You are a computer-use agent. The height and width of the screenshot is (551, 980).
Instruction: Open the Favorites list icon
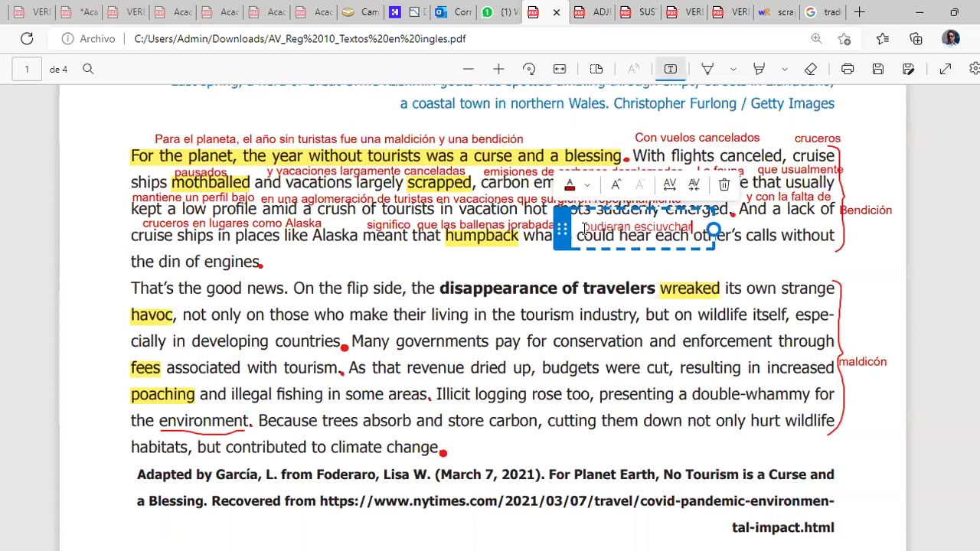pyautogui.click(x=883, y=38)
